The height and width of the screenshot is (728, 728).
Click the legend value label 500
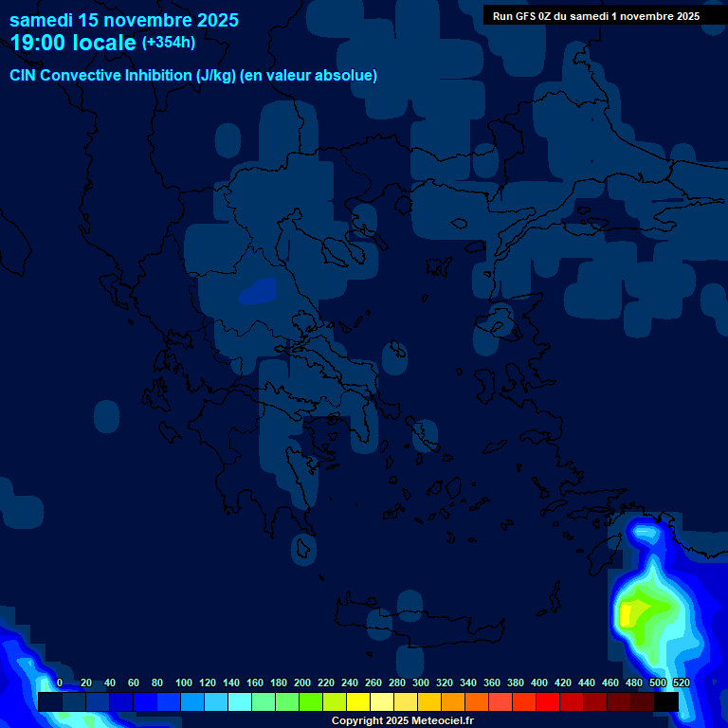click(x=658, y=682)
